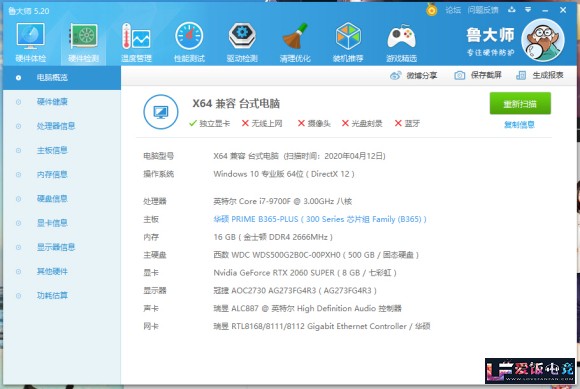Click the skin download icon in title bar
Screen dimensions: 580x389
[x=512, y=10]
